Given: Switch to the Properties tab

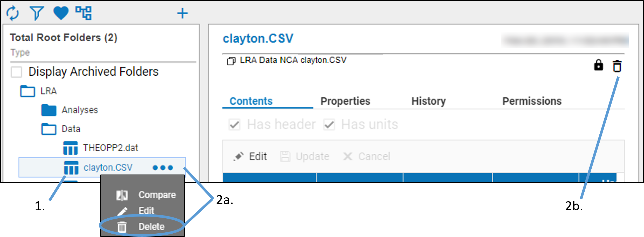Looking at the screenshot, I should pyautogui.click(x=345, y=101).
